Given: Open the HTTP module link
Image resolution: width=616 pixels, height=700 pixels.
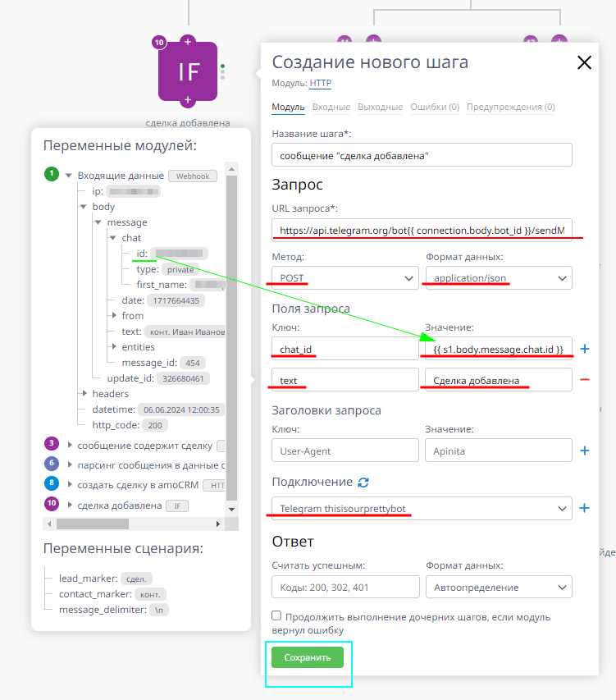Looking at the screenshot, I should point(320,83).
